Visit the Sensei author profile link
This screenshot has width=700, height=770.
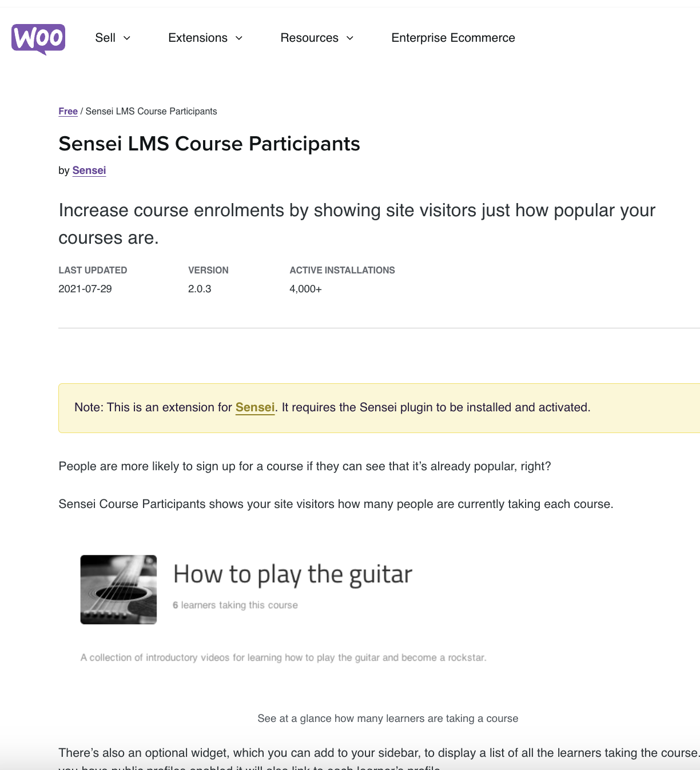pos(89,170)
